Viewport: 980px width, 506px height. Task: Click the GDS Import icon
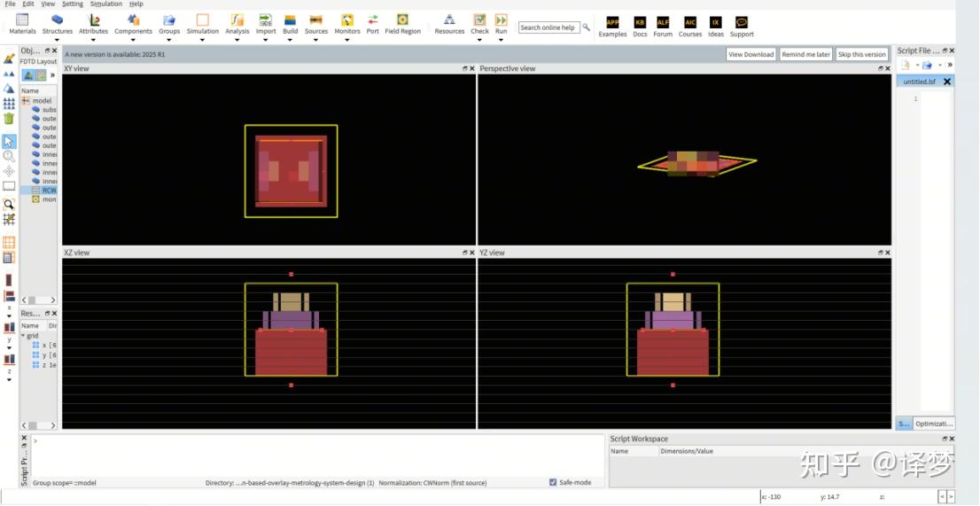tap(266, 20)
